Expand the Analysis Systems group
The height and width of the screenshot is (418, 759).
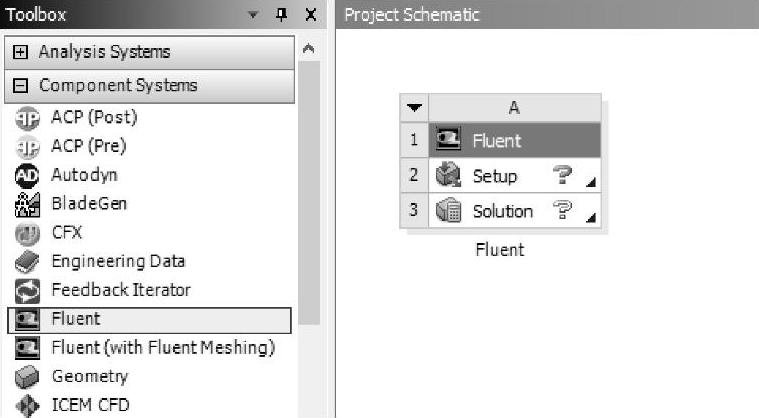click(x=21, y=52)
